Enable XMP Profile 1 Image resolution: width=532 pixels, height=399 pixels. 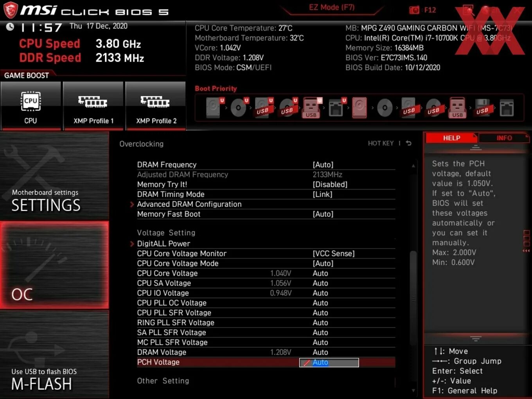93,106
